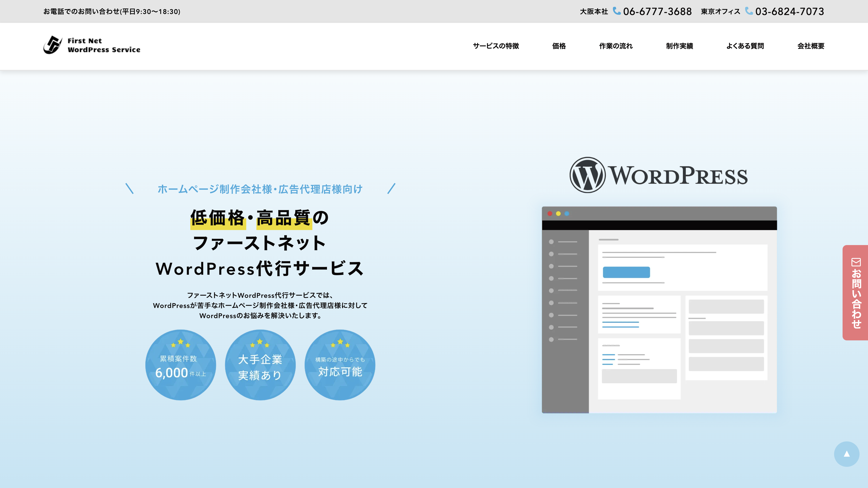Open the お問い合わせ side button
868x488 pixels.
coord(855,292)
